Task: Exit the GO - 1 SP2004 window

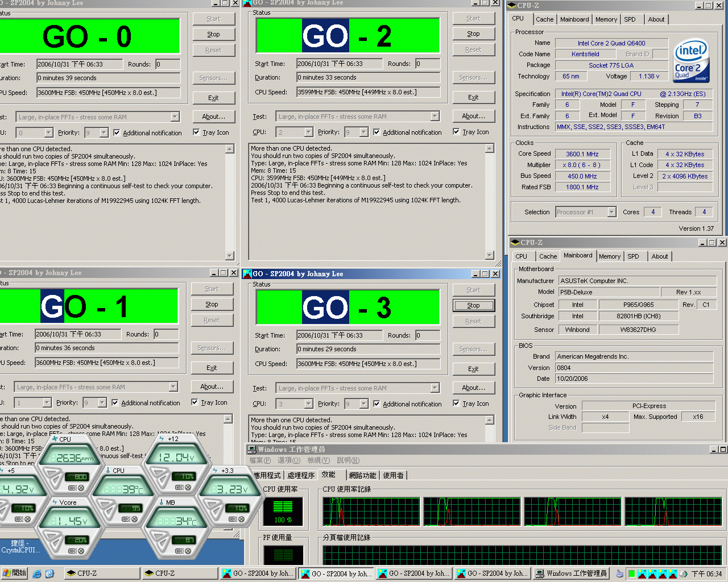Action: [212, 368]
